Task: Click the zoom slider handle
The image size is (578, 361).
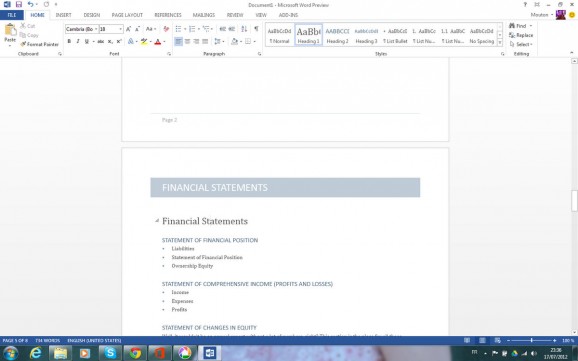Action: click(532, 340)
